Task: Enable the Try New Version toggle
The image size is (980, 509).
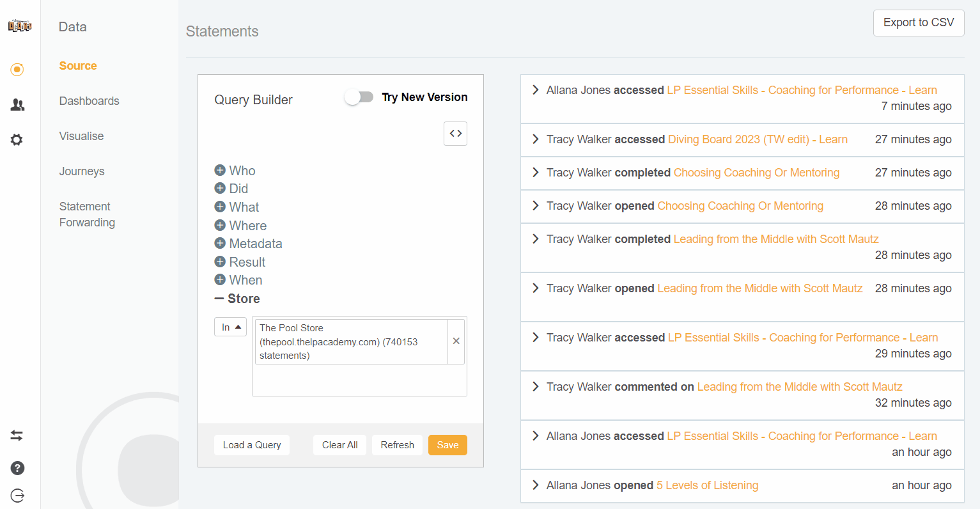Action: click(x=359, y=97)
